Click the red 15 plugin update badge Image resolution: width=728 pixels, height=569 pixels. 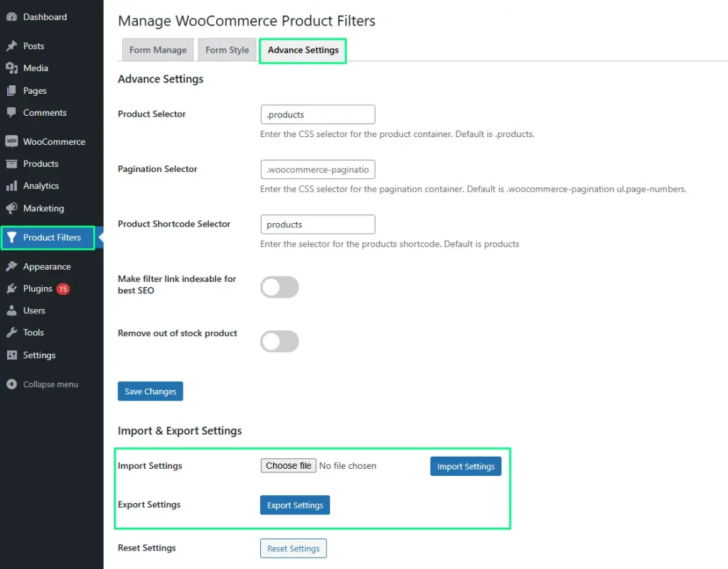pos(63,289)
